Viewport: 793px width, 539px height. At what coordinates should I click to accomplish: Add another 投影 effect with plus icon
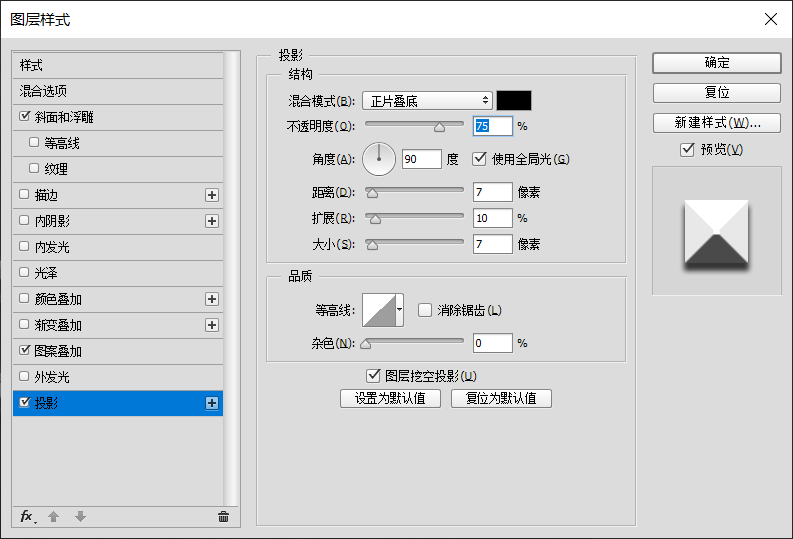coord(212,403)
